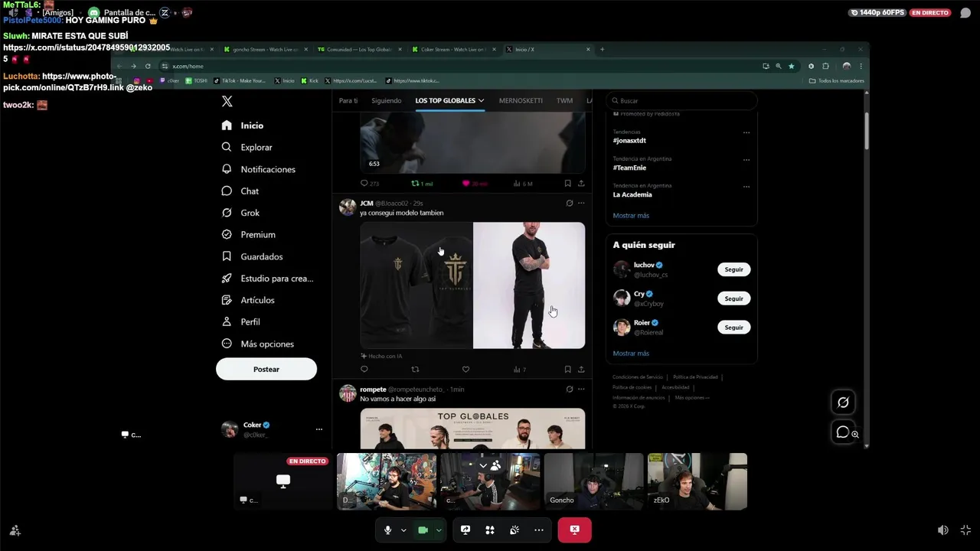
Task: Click Mostrar más under A quién seguir
Action: pos(631,354)
